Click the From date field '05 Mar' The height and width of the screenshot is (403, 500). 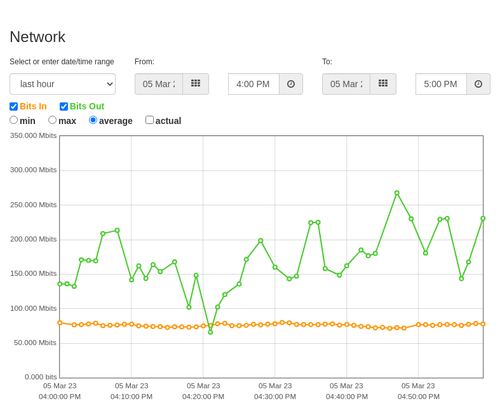(x=159, y=84)
